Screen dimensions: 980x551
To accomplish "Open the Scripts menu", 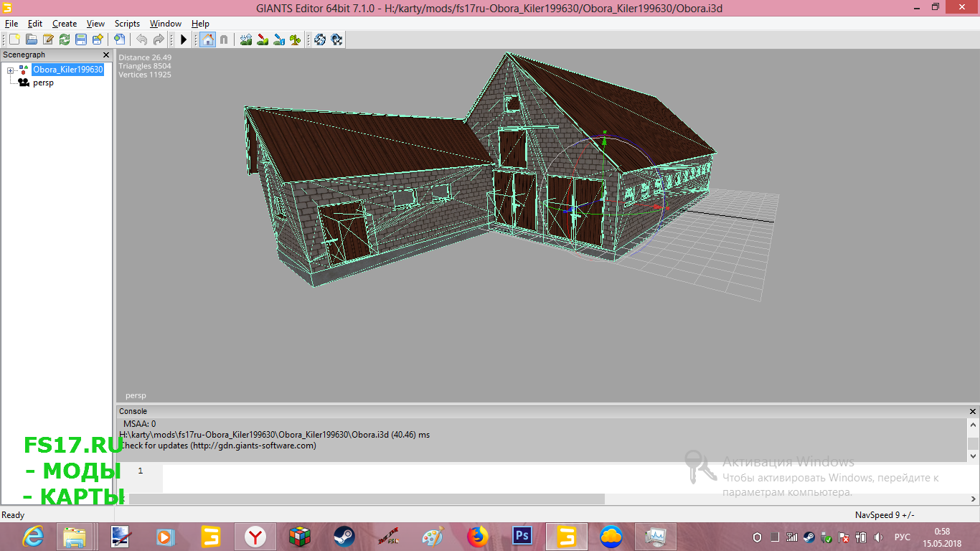I will coord(128,24).
